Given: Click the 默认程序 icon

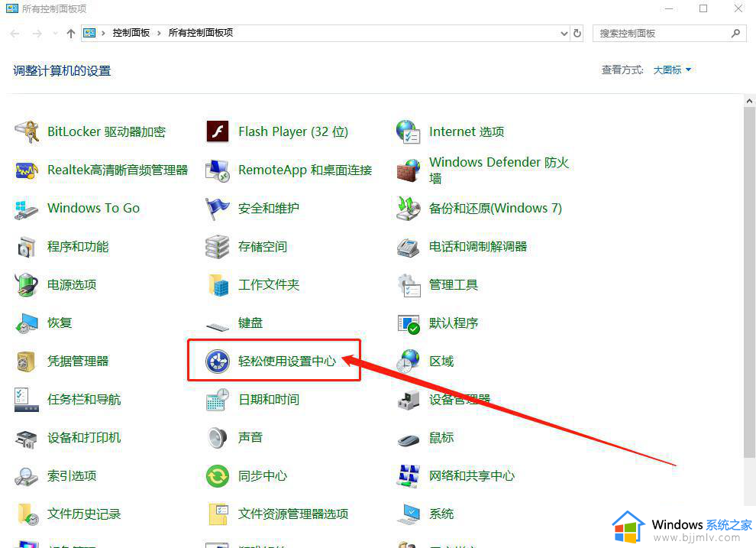Looking at the screenshot, I should [409, 324].
